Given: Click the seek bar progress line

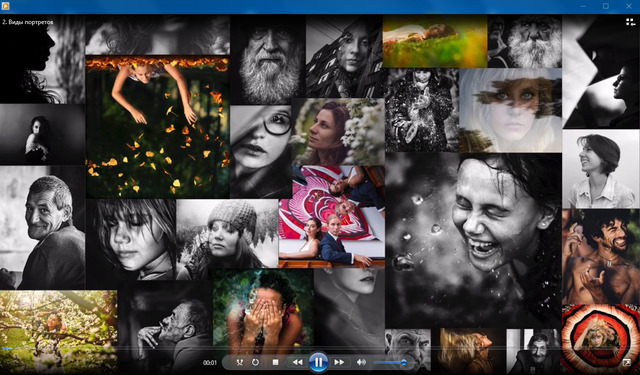Looking at the screenshot, I should [x=320, y=348].
